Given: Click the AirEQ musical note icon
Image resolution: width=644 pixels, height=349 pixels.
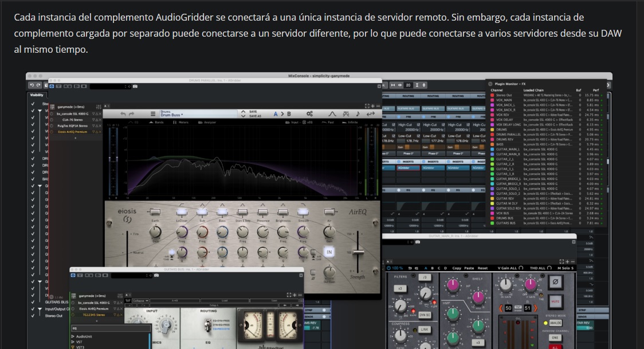Looking at the screenshot, I should (x=358, y=113).
